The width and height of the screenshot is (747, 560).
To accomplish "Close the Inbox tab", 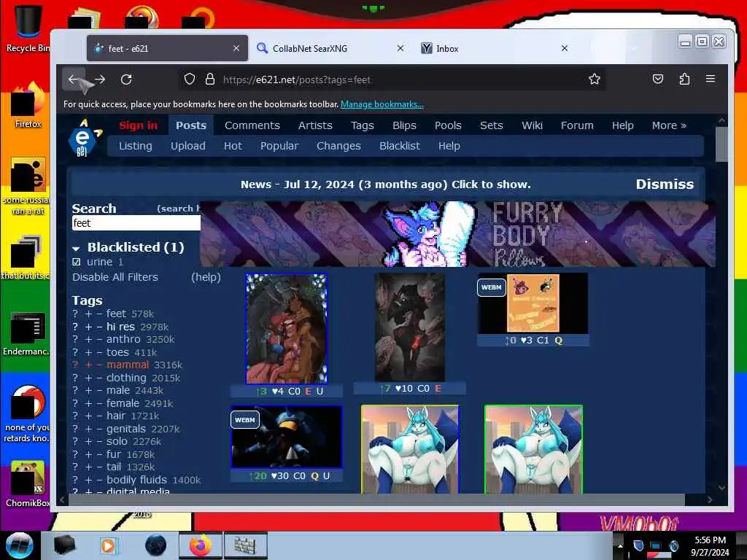I will (565, 48).
